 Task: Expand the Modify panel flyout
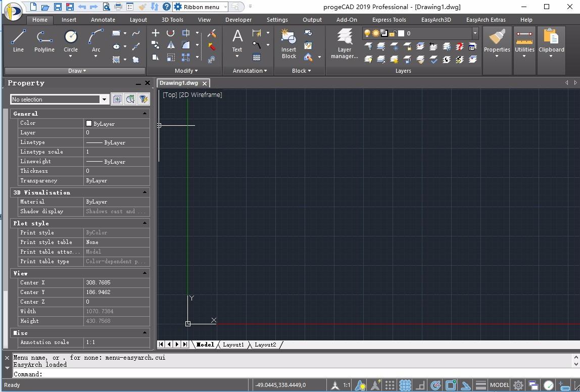[x=186, y=71]
